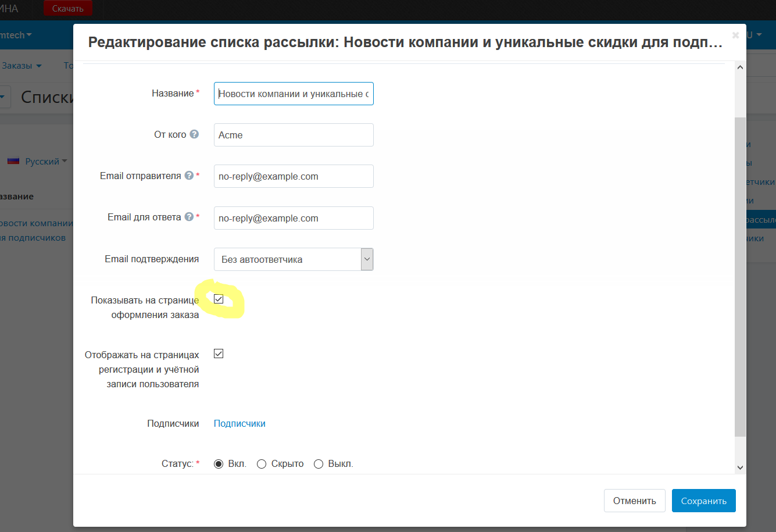
Task: Select the Выкл. status radio button
Action: pos(319,464)
